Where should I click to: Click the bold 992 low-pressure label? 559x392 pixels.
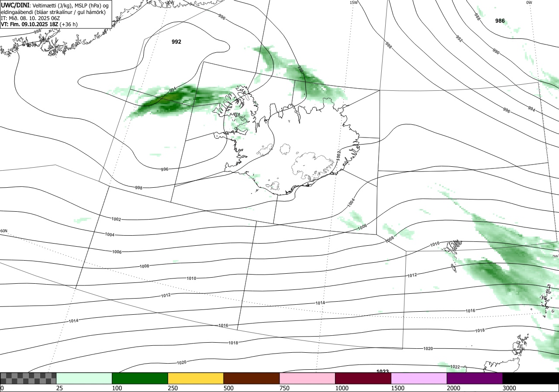(x=176, y=42)
